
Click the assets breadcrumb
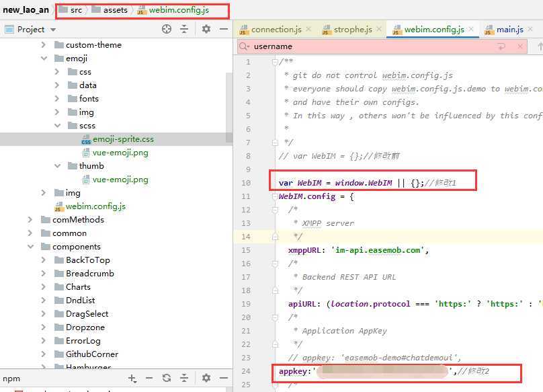pos(110,10)
